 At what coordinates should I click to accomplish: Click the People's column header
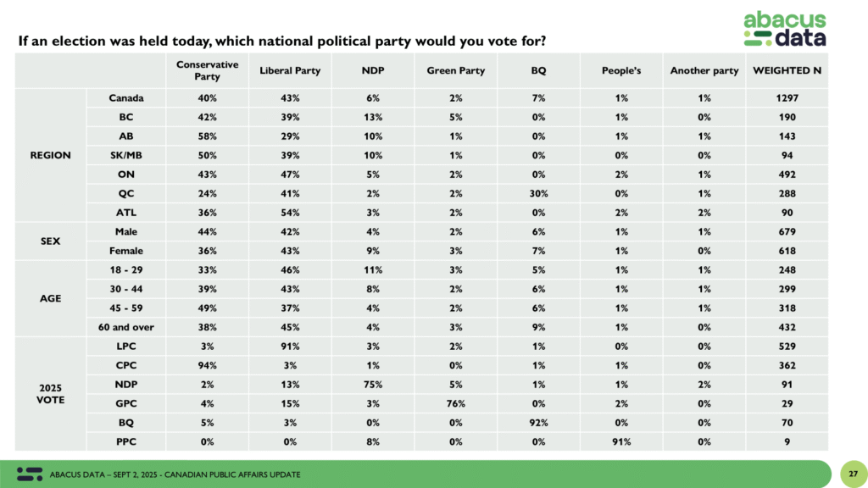[x=621, y=70]
